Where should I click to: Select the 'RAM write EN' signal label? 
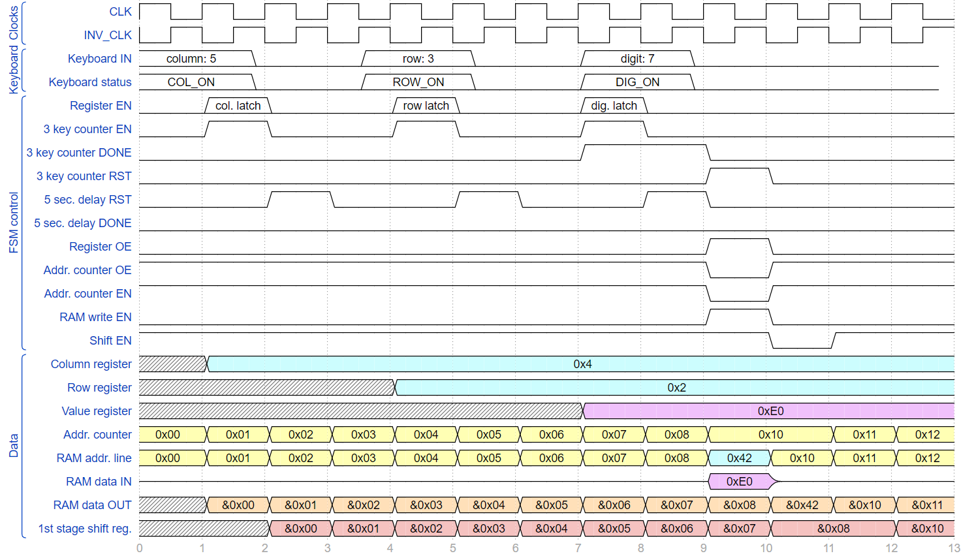[x=96, y=317]
